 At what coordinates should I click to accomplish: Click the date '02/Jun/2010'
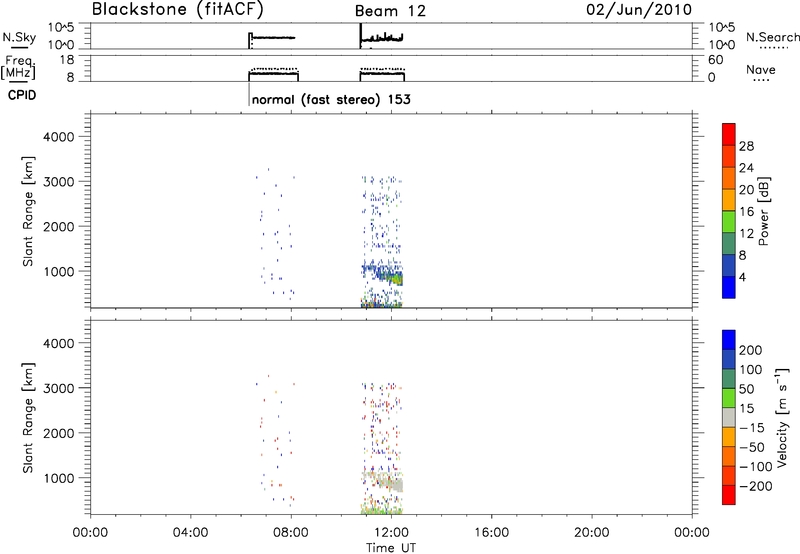coord(639,10)
